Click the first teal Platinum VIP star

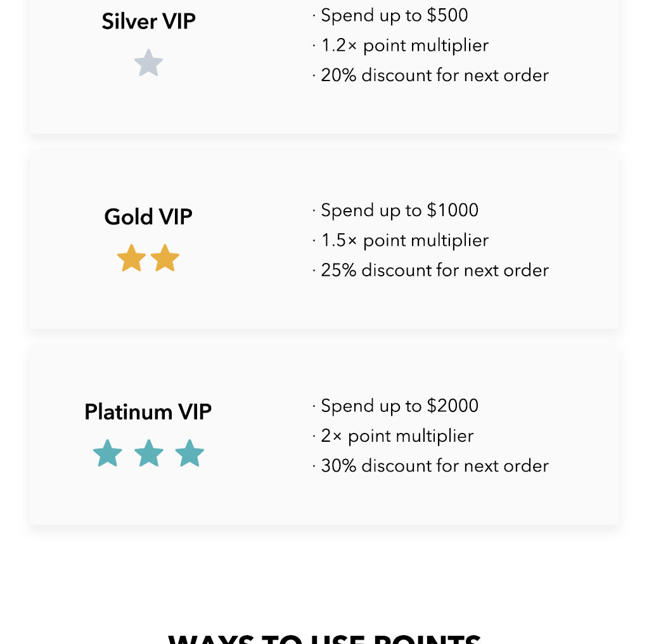click(108, 454)
